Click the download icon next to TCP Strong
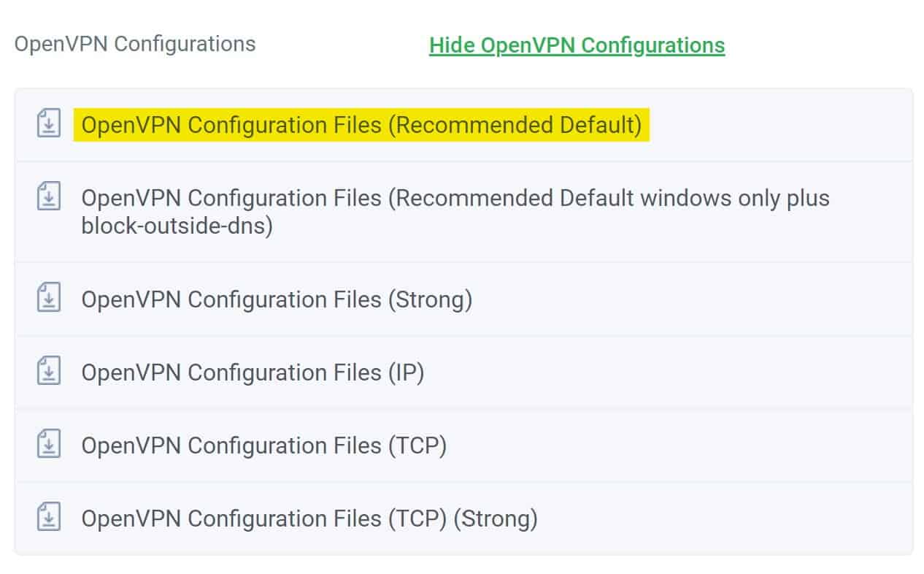The image size is (924, 574). pyautogui.click(x=48, y=518)
